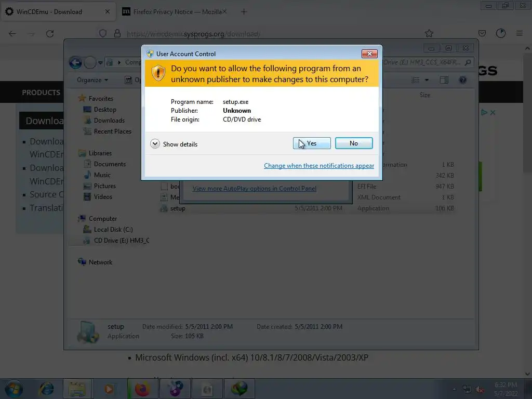The width and height of the screenshot is (532, 399).
Task: Switch to WinCDEmu - Download tab
Action: coord(58,12)
